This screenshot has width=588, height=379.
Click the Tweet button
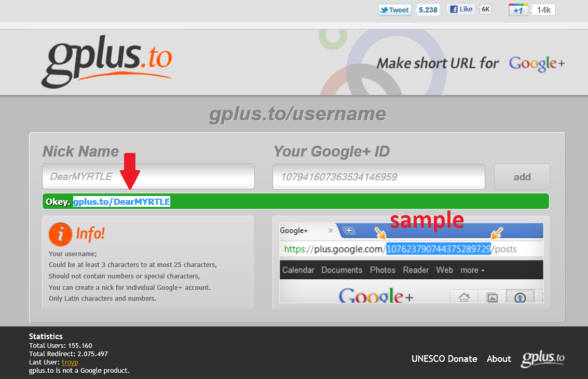coord(395,10)
